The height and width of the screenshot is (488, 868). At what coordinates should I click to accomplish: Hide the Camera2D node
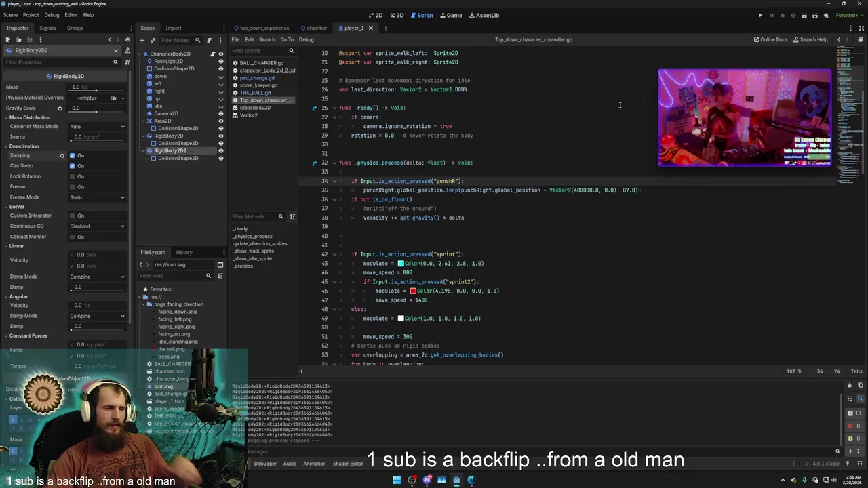click(220, 113)
